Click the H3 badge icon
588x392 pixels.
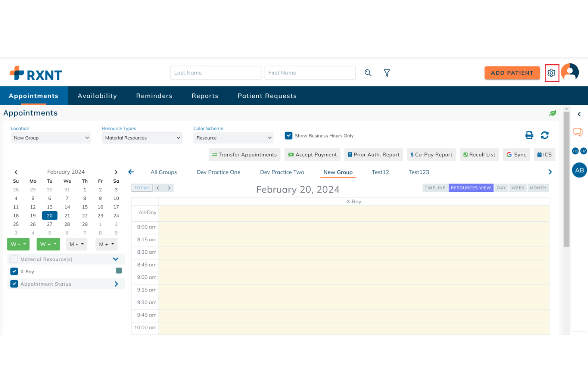pyautogui.click(x=575, y=151)
